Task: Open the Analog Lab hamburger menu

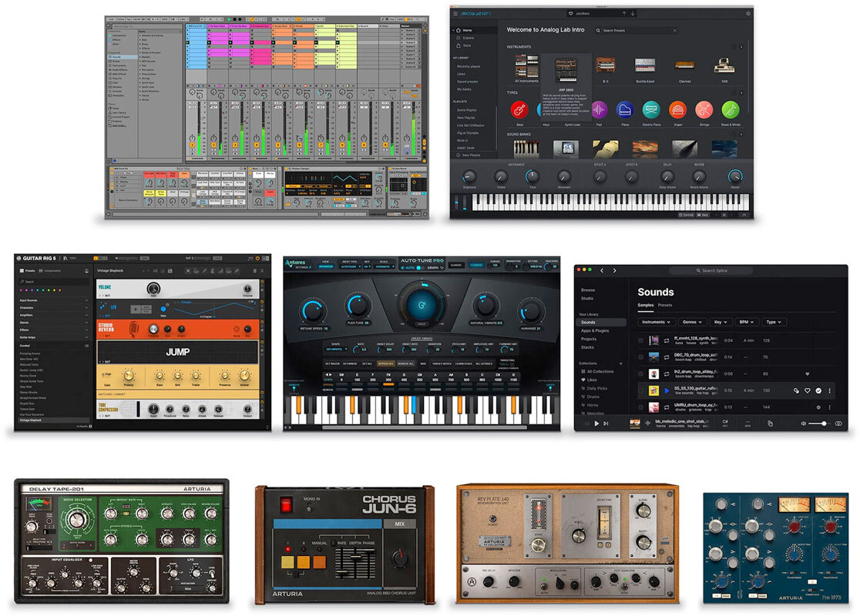Action: pyautogui.click(x=455, y=13)
